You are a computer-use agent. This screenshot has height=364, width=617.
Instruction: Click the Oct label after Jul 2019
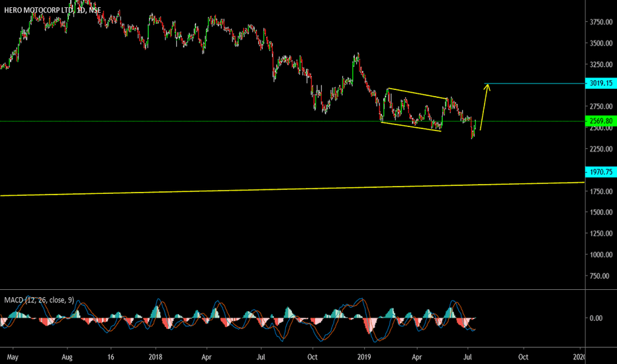point(523,357)
